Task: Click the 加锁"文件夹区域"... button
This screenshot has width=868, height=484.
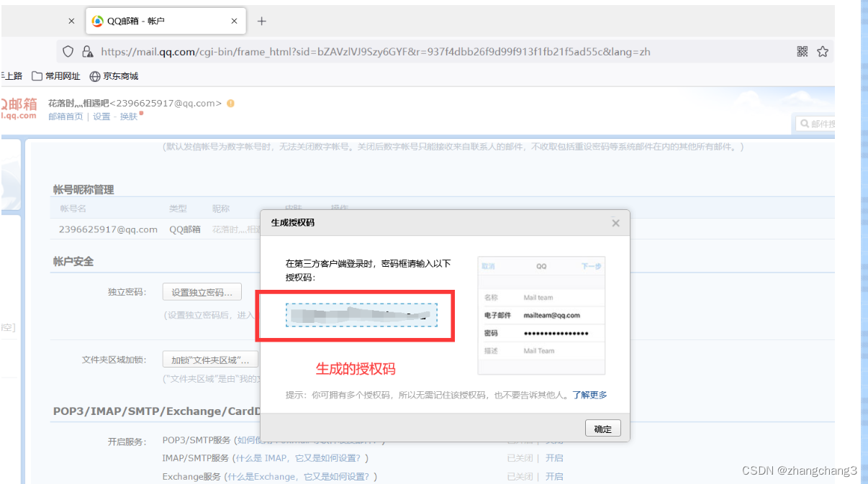Action: 211,360
